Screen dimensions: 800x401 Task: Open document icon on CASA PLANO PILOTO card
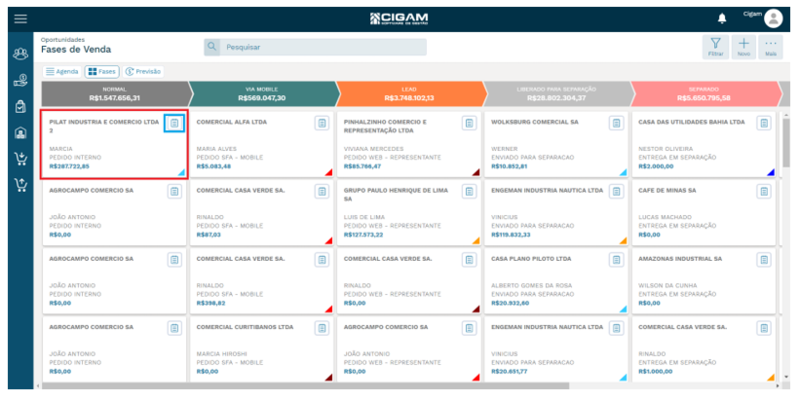616,260
